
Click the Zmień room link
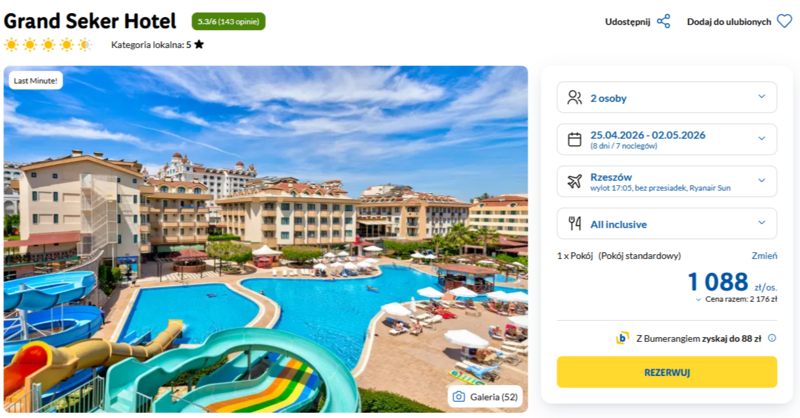click(x=764, y=256)
